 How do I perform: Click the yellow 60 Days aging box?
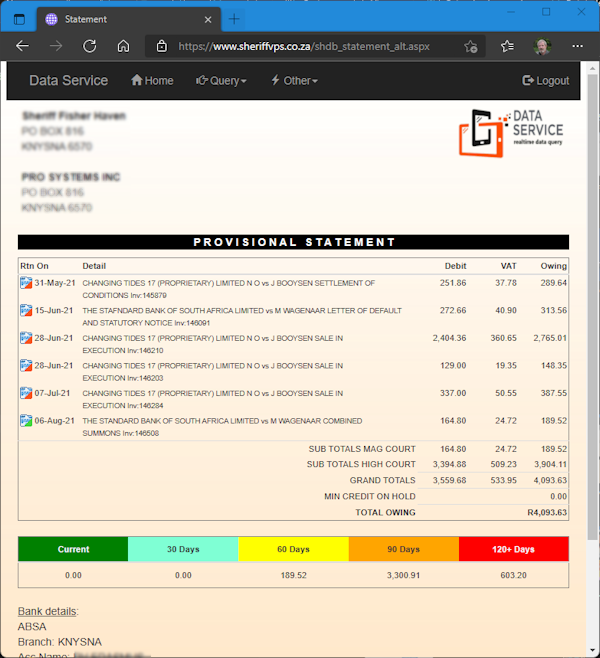pos(293,549)
